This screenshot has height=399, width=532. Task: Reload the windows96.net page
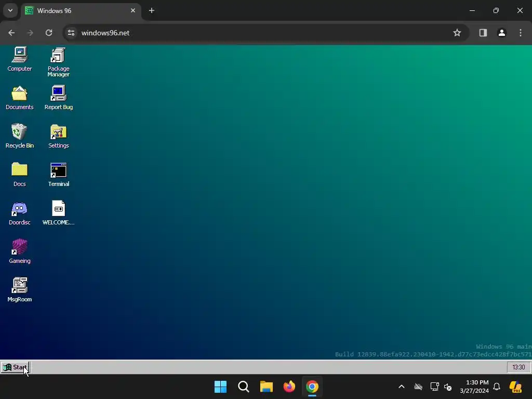(49, 33)
